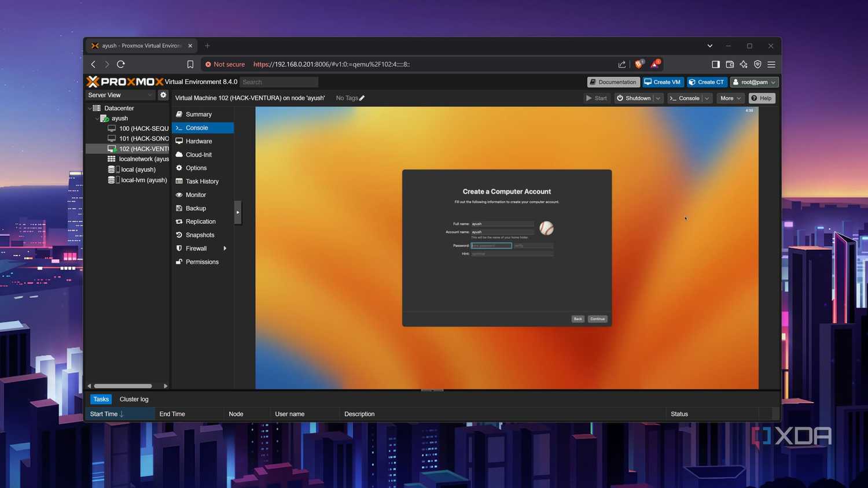Open the Options panel
The image size is (868, 488).
coord(203,168)
